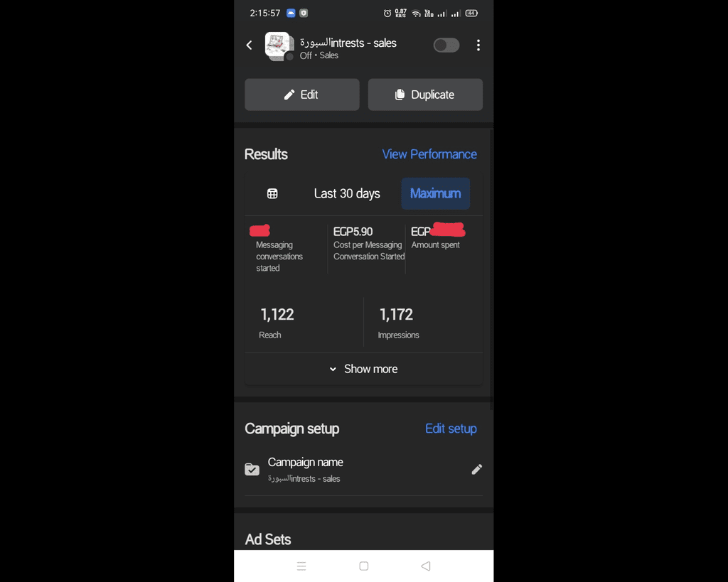Tap the Reach 1,122 metric tile
The image size is (728, 582).
[x=304, y=323]
